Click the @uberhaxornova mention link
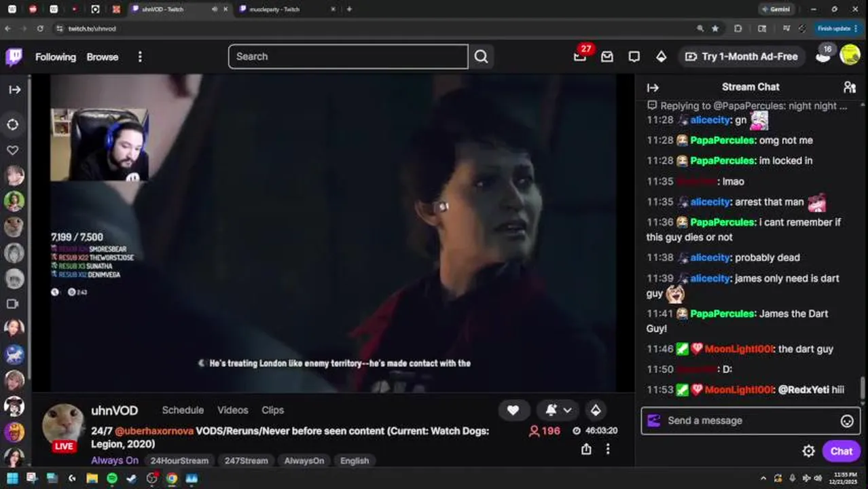Image resolution: width=868 pixels, height=489 pixels. point(154,431)
